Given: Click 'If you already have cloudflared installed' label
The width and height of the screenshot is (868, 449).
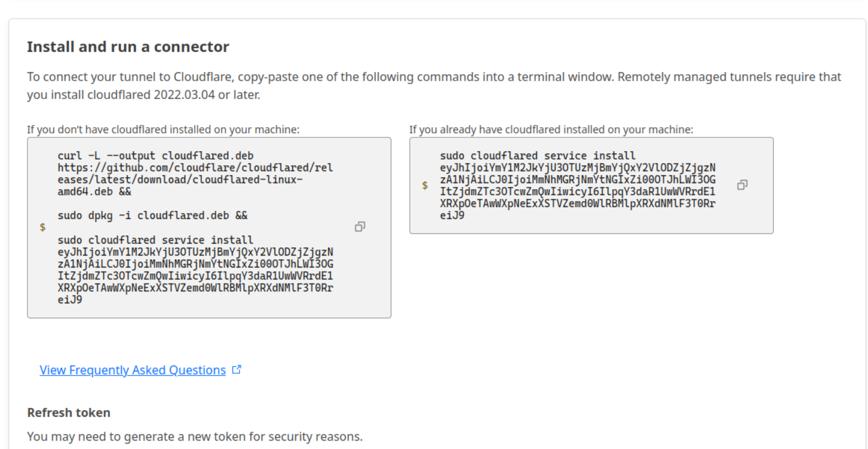Looking at the screenshot, I should point(551,130).
